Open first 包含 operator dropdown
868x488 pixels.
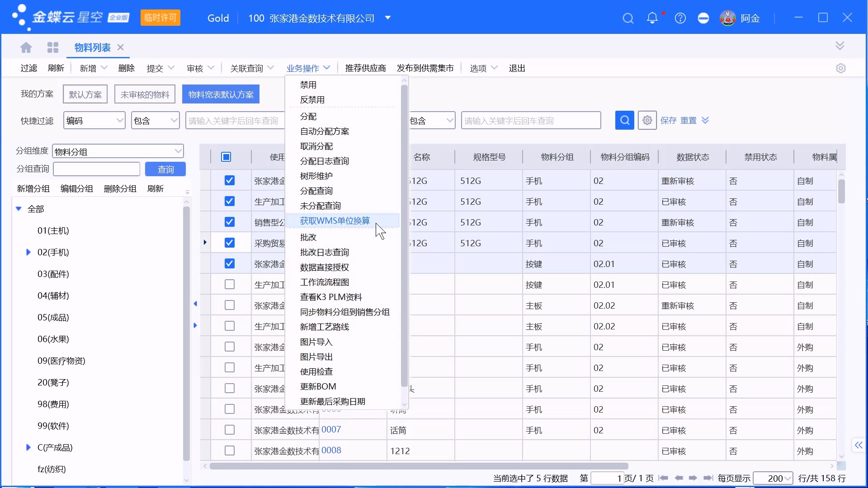point(156,121)
